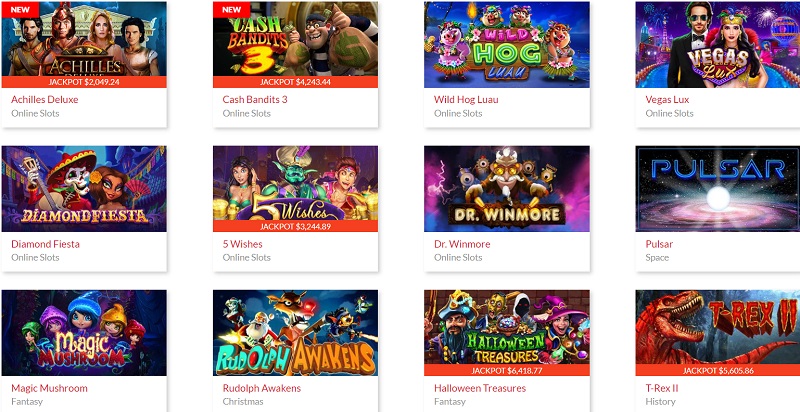Open the Achilles Deluxe game thumbnail
The height and width of the screenshot is (412, 800).
[84, 44]
